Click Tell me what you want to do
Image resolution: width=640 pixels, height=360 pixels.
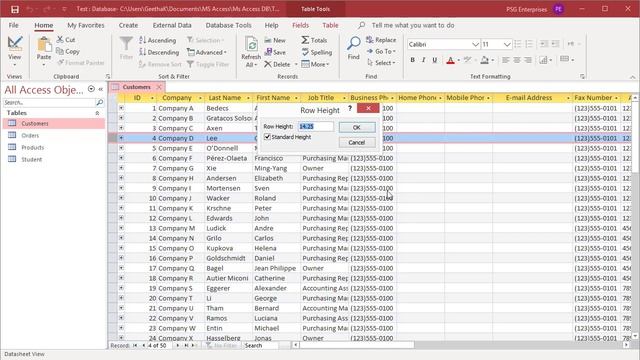tap(413, 25)
